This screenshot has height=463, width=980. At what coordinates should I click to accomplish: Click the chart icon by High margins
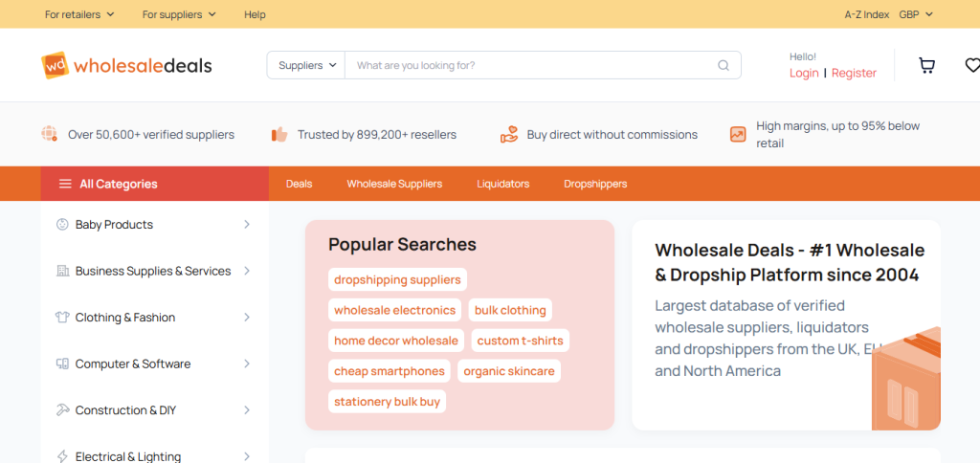tap(738, 134)
